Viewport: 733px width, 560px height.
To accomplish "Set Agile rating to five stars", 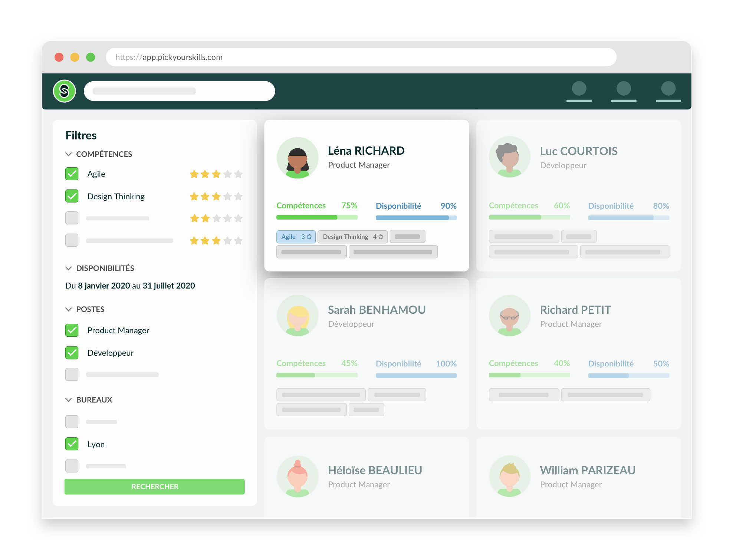I will [239, 174].
